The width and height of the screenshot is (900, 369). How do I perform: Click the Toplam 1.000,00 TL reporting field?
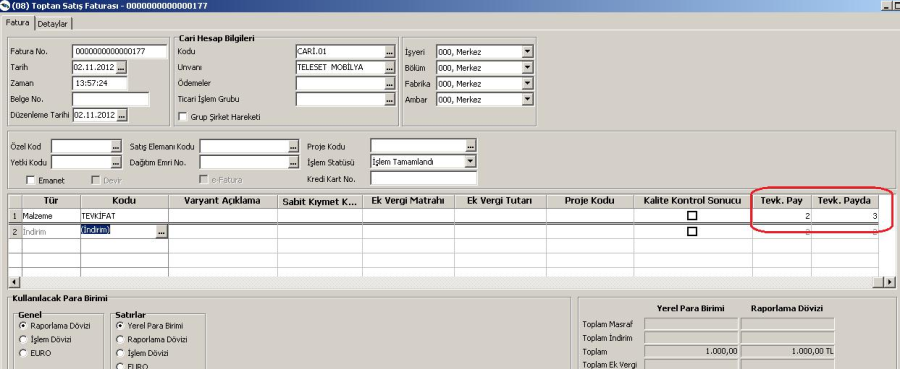[x=787, y=351]
